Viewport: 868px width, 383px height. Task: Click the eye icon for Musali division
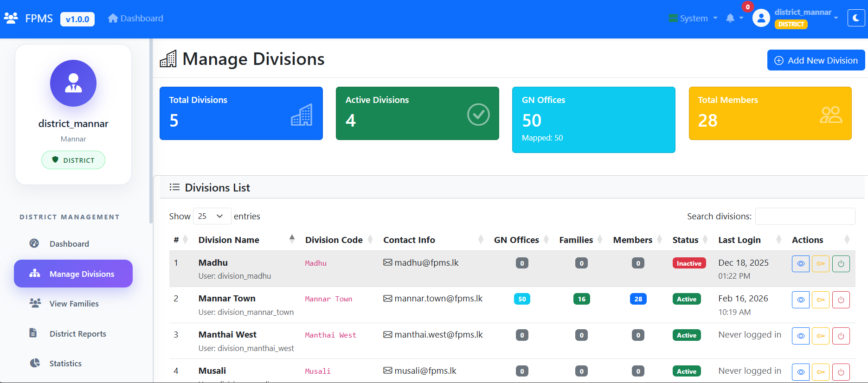coord(800,372)
